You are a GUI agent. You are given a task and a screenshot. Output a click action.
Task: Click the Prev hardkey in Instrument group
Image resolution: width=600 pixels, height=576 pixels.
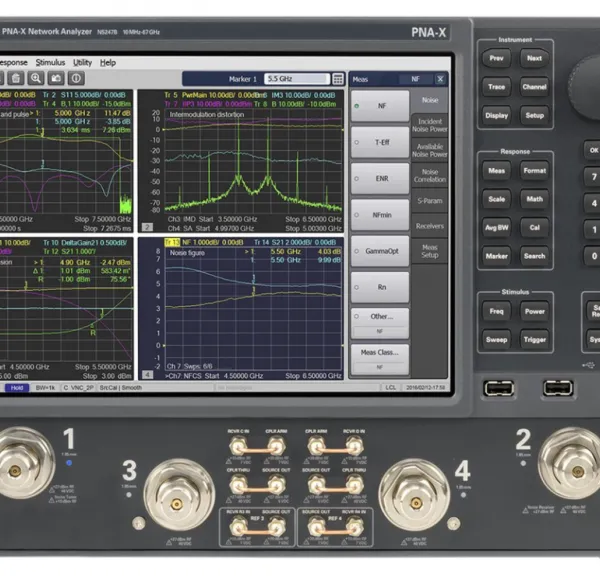click(496, 58)
